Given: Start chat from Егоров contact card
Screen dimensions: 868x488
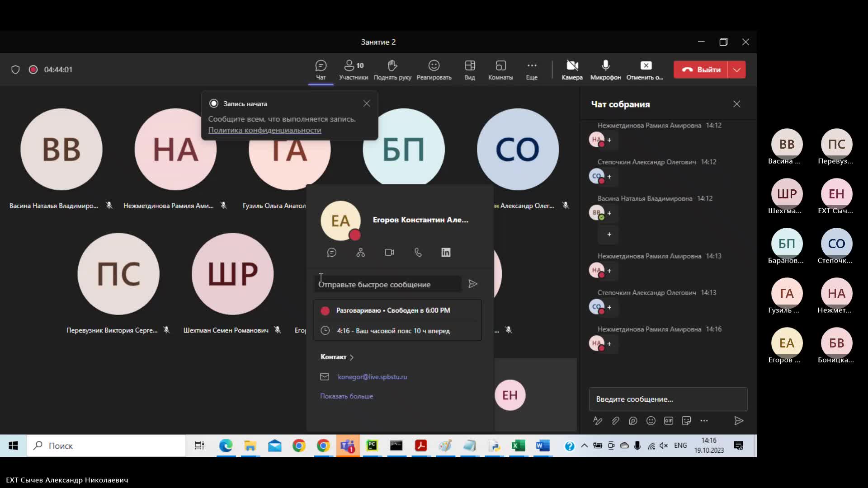Looking at the screenshot, I should coord(332,253).
